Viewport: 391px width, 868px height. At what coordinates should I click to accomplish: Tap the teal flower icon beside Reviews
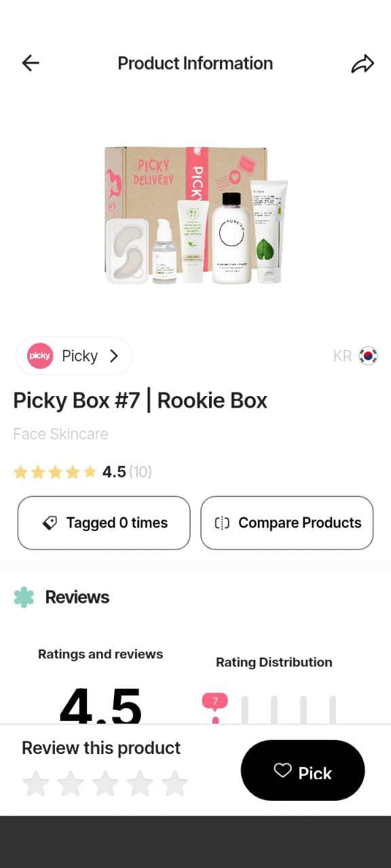(24, 597)
